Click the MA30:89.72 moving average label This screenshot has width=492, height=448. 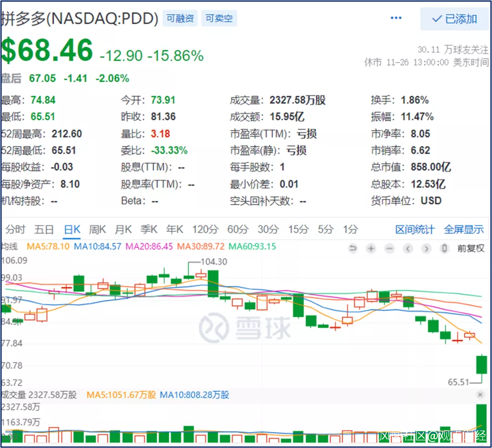201,247
